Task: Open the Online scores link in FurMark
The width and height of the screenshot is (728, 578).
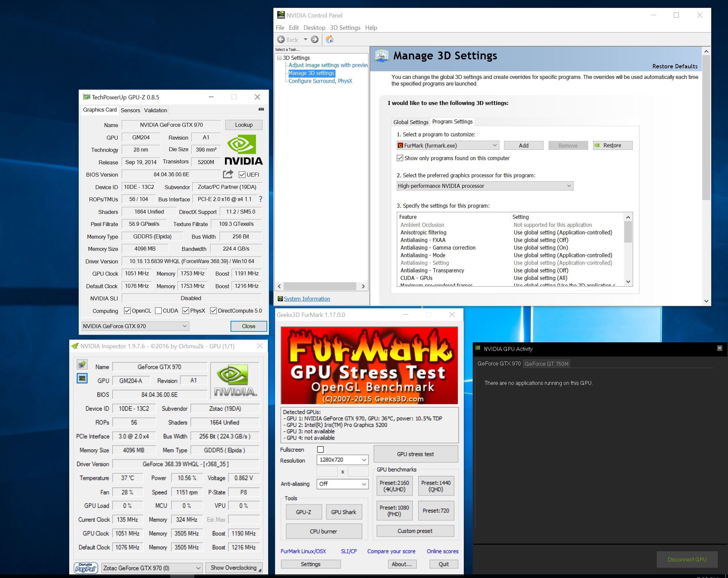Action: (x=442, y=551)
